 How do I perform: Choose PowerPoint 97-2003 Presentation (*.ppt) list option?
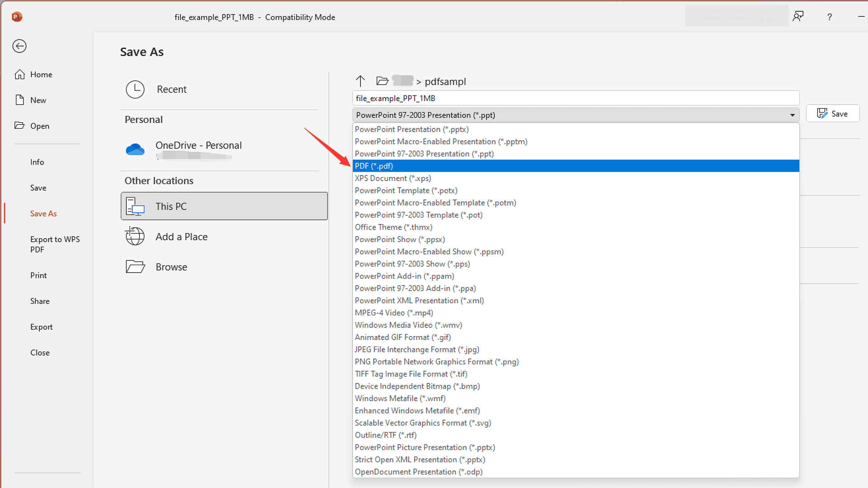[x=576, y=154]
